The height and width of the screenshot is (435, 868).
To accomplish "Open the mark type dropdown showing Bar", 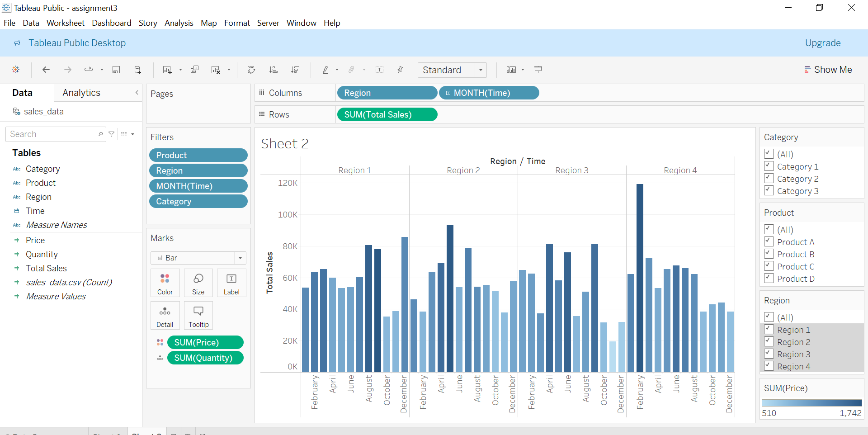I will [x=240, y=258].
